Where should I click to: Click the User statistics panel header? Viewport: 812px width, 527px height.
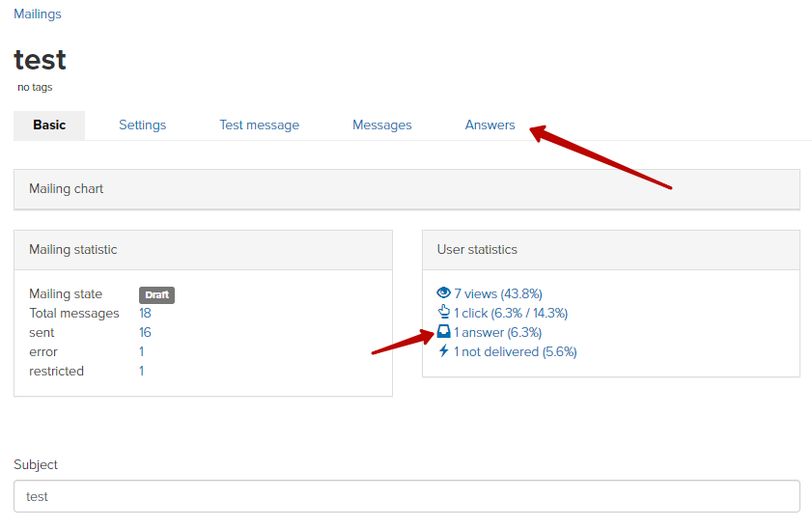coord(611,250)
